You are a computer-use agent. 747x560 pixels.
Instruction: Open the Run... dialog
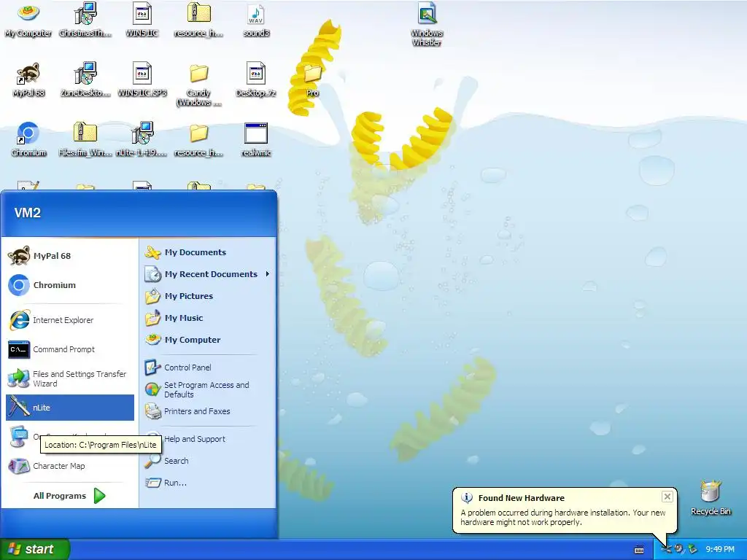click(207, 483)
